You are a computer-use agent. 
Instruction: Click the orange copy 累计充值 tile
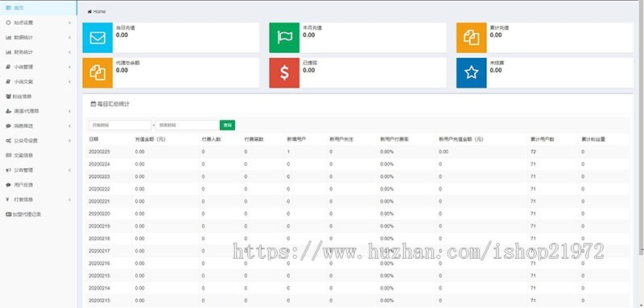tap(472, 38)
